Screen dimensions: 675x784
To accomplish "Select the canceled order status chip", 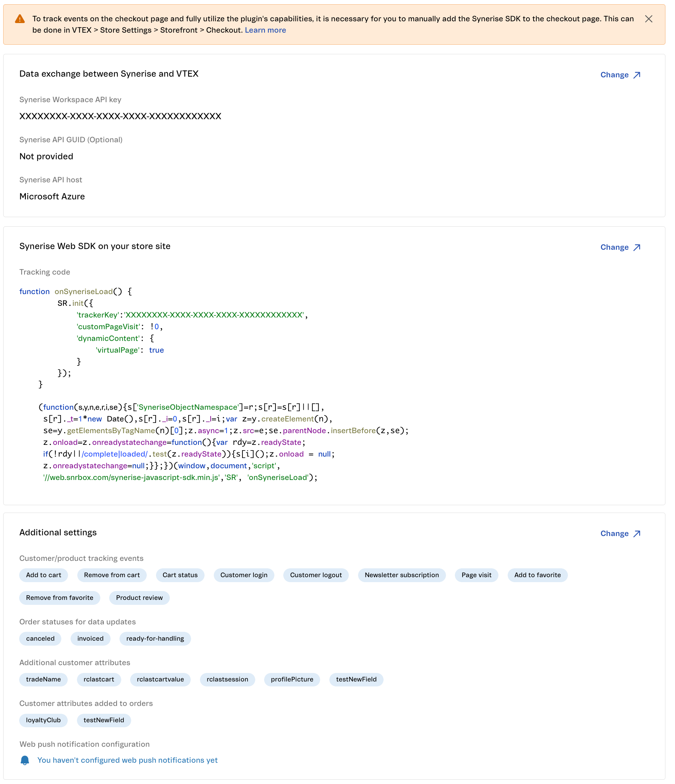I will click(x=40, y=639).
